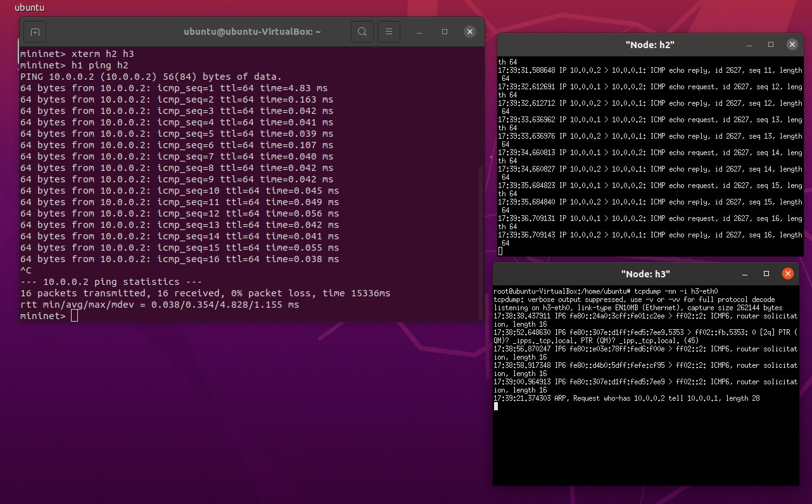This screenshot has height=504, width=812.
Task: Click the 17:38:58 router solicitation line in h3
Action: click(x=646, y=369)
